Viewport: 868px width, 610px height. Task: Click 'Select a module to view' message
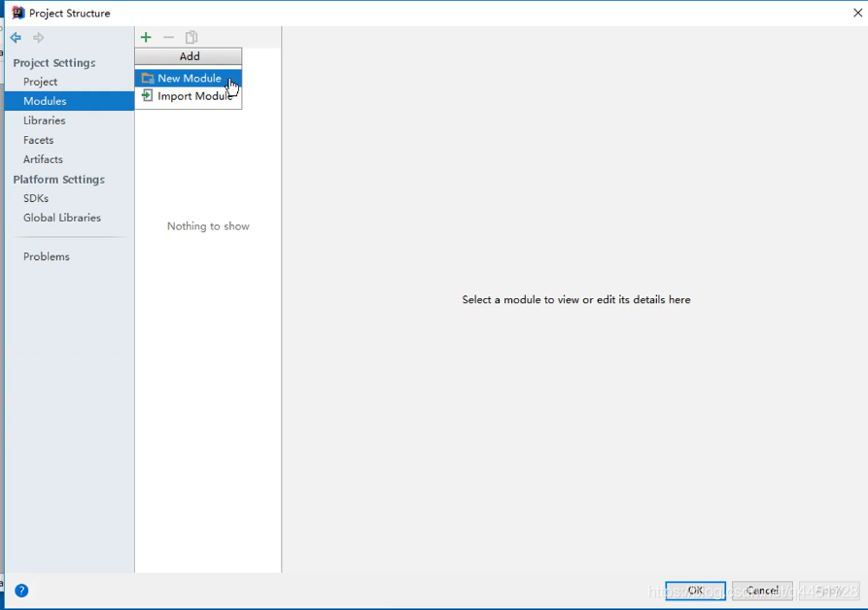point(576,300)
